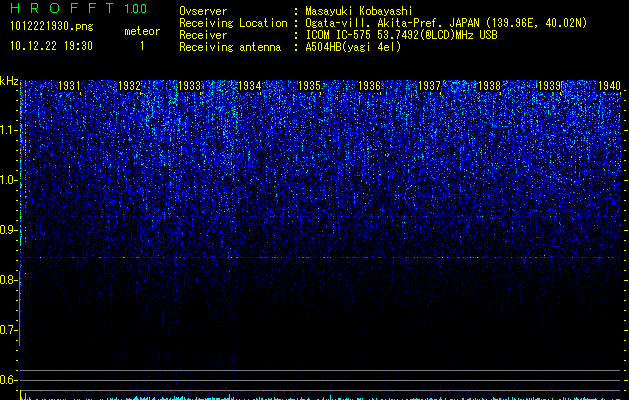Click the 1931 time marker

click(69, 86)
